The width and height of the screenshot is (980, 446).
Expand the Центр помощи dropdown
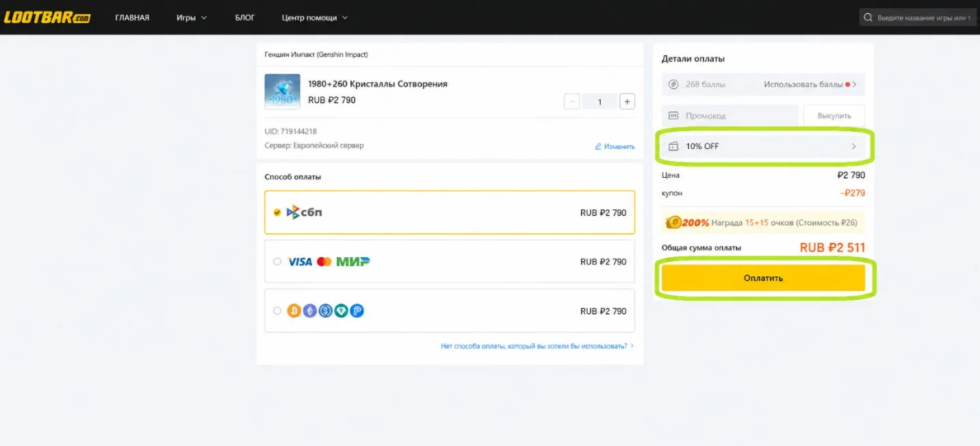coord(315,18)
